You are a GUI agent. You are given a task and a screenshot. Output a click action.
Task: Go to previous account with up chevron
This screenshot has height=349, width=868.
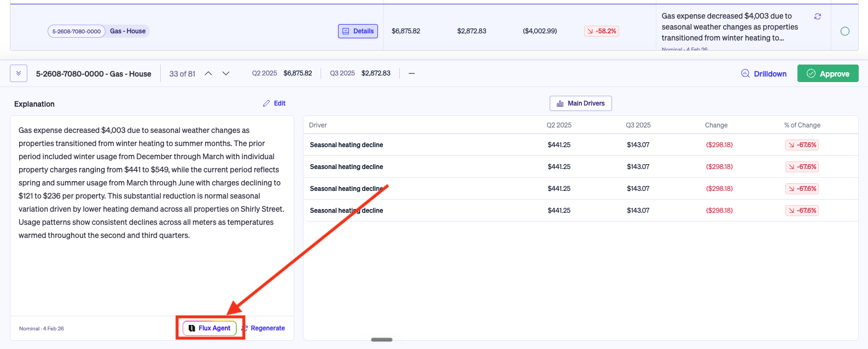pyautogui.click(x=208, y=73)
